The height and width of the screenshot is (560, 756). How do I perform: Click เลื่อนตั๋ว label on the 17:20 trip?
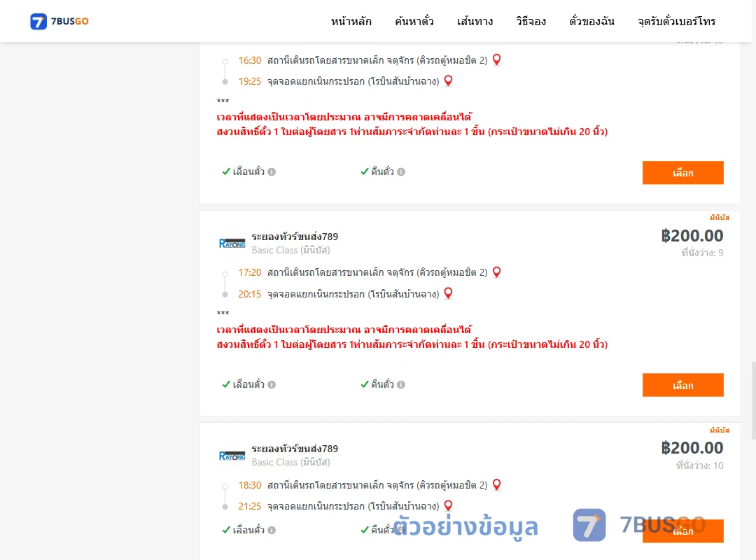click(x=248, y=384)
